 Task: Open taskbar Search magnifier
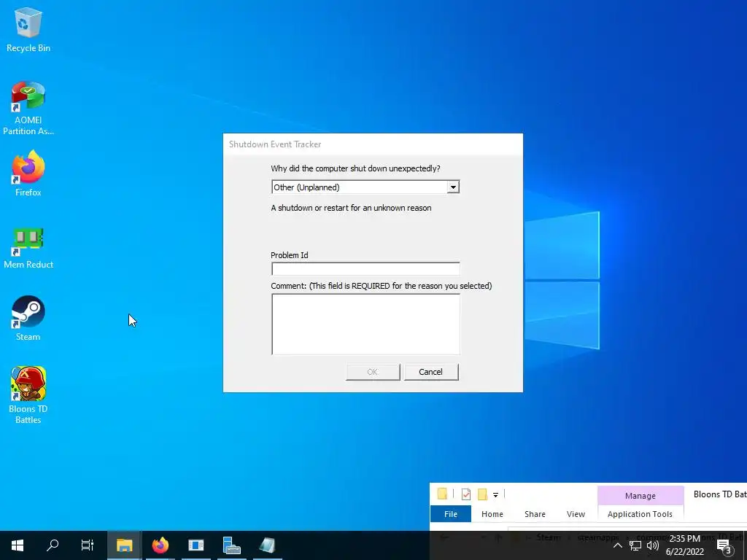pyautogui.click(x=53, y=545)
